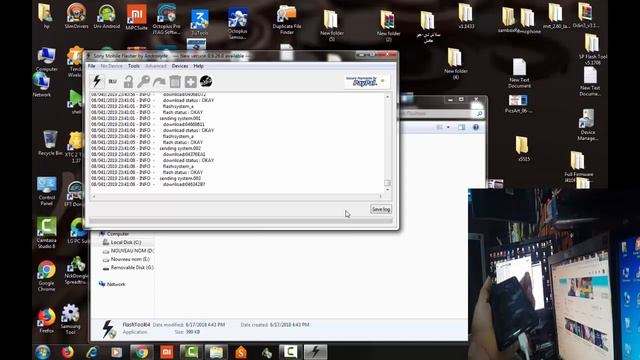The image size is (640, 360).
Task: Select the SP Flash Tool folder on desktop
Action: coord(593,50)
